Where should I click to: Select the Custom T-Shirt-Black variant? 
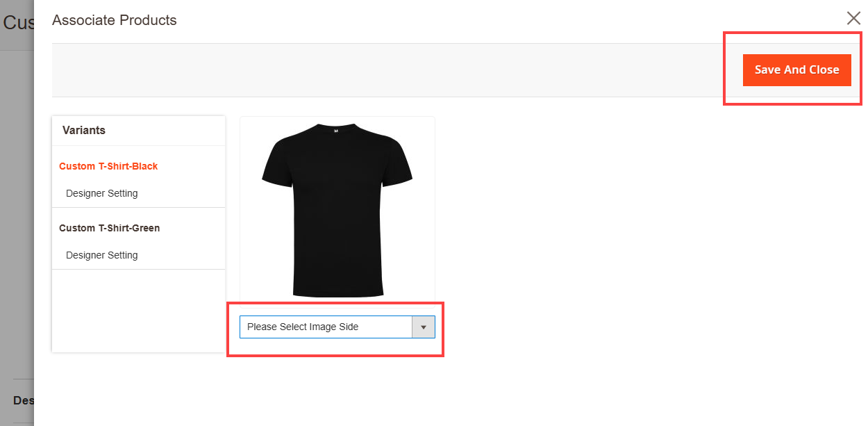pos(108,166)
